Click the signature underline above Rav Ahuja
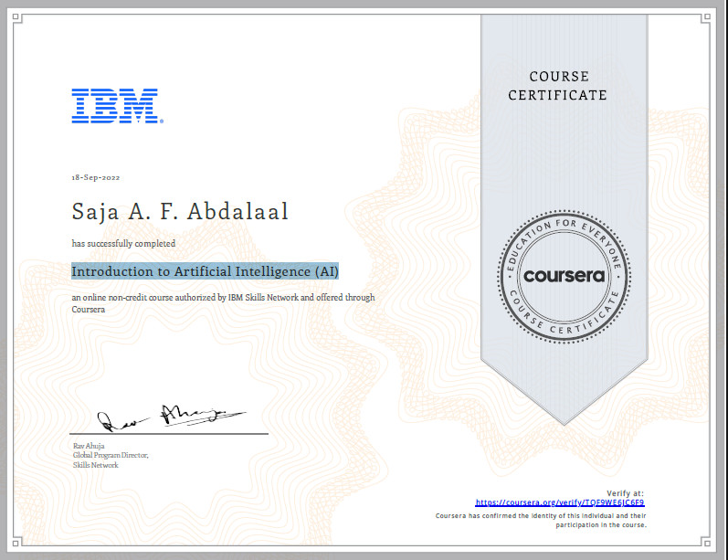The height and width of the screenshot is (560, 728). (x=169, y=434)
